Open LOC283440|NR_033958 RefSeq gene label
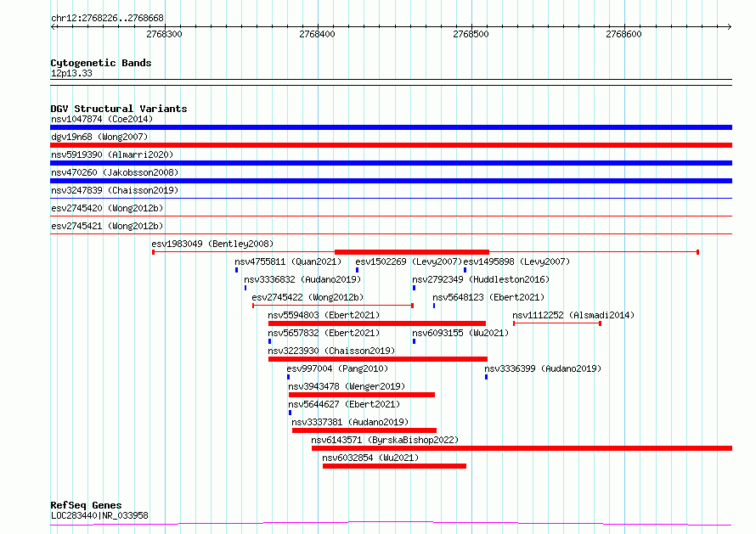This screenshot has height=534, width=756. [x=99, y=515]
